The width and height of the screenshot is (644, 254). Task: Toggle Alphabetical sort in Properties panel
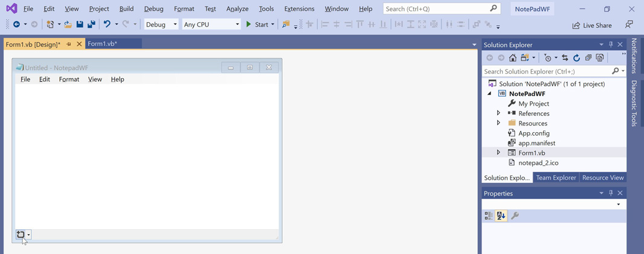pos(501,215)
